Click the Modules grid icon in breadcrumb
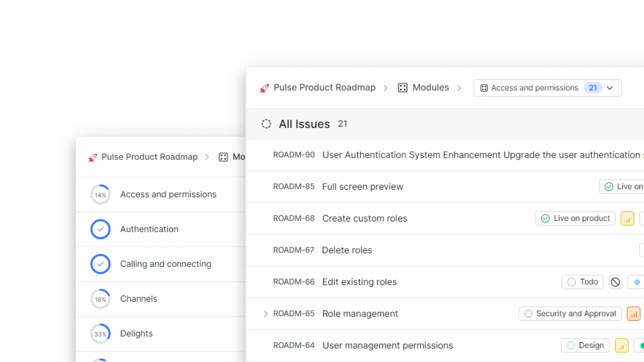644x362 pixels. click(x=402, y=88)
